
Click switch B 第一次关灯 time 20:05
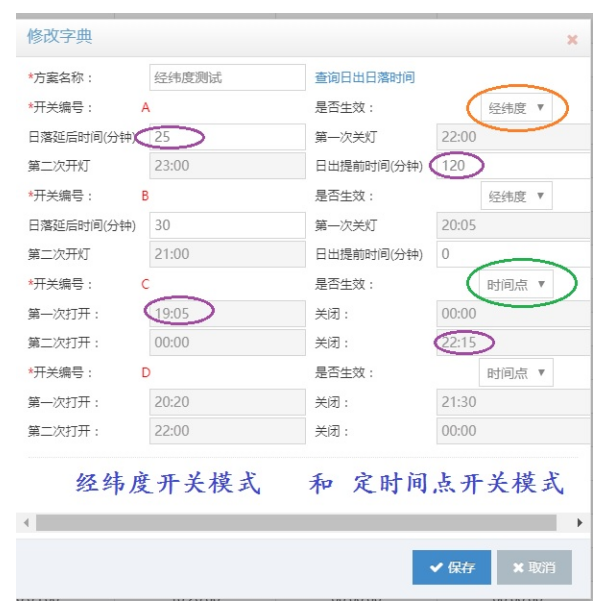coord(510,225)
